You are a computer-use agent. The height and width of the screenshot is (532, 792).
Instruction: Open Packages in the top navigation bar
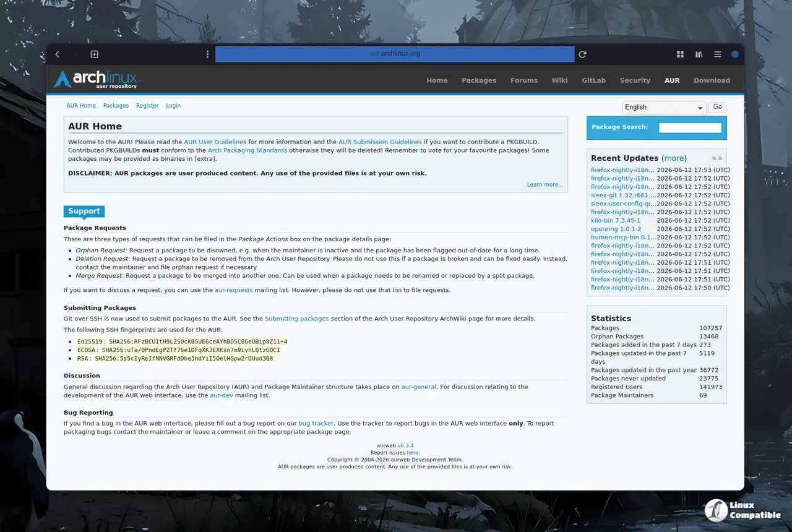click(x=479, y=80)
